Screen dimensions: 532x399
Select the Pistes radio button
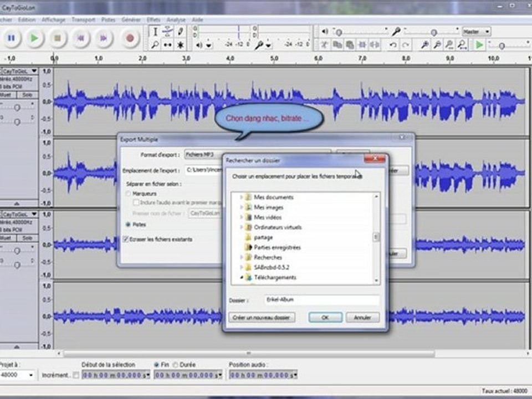click(x=128, y=224)
